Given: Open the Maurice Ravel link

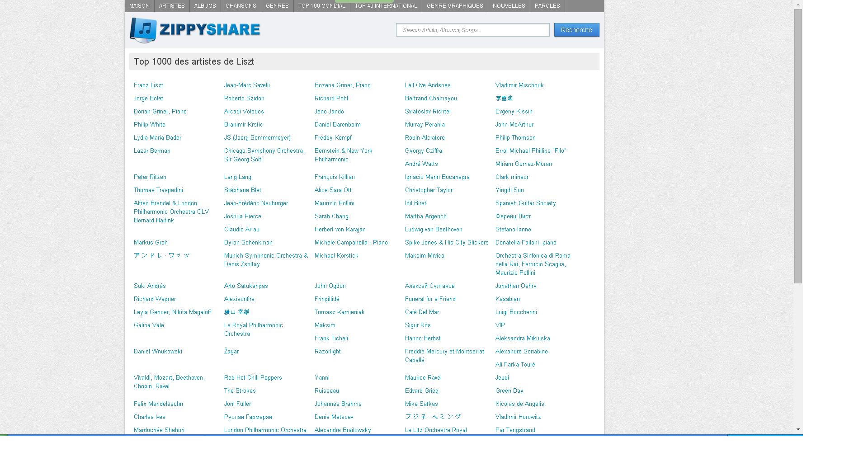Looking at the screenshot, I should [x=423, y=378].
